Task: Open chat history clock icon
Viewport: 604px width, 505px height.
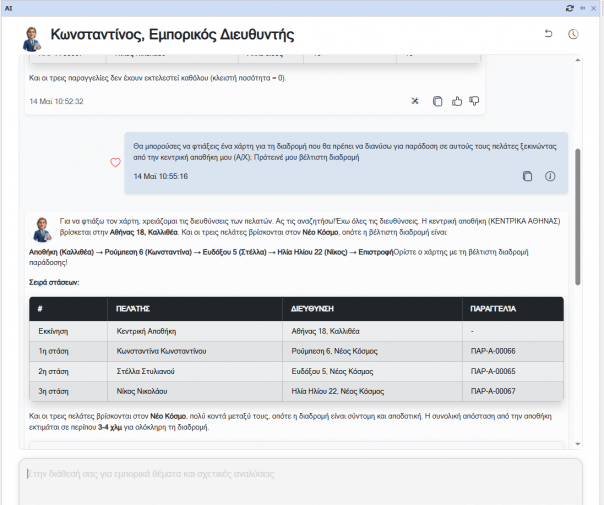Action: (x=573, y=34)
